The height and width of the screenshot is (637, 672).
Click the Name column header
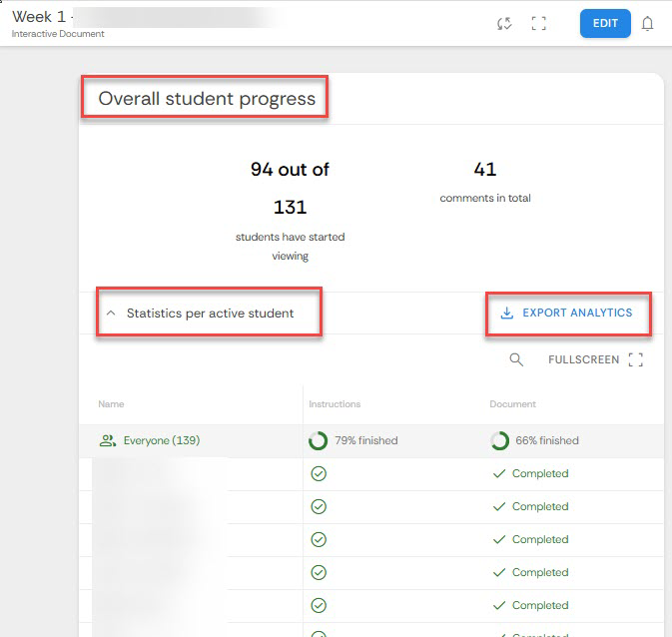[x=111, y=403]
